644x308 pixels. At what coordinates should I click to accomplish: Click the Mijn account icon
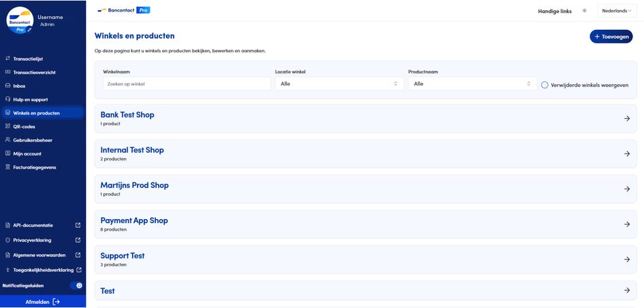point(7,154)
